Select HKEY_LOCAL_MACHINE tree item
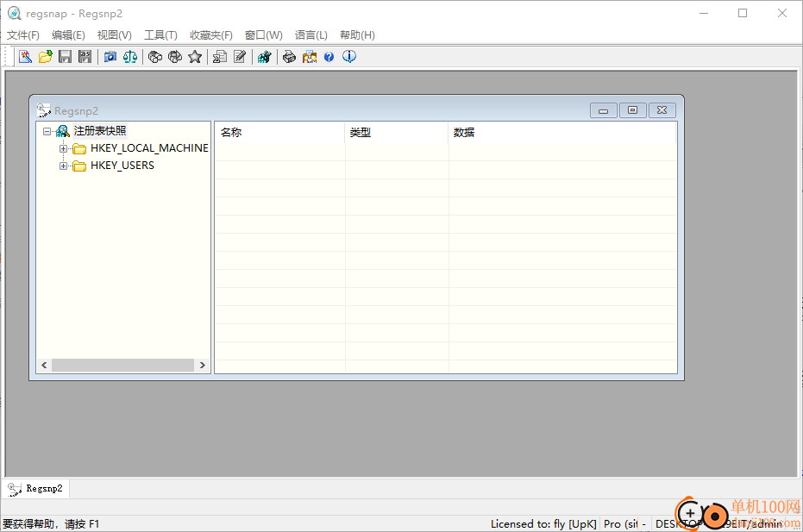 (149, 148)
